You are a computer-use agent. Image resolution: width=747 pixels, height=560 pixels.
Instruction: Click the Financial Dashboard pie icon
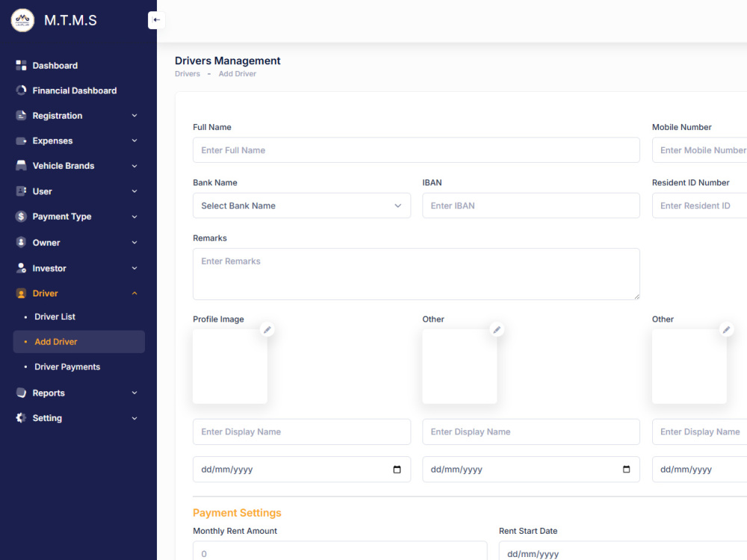coord(21,90)
